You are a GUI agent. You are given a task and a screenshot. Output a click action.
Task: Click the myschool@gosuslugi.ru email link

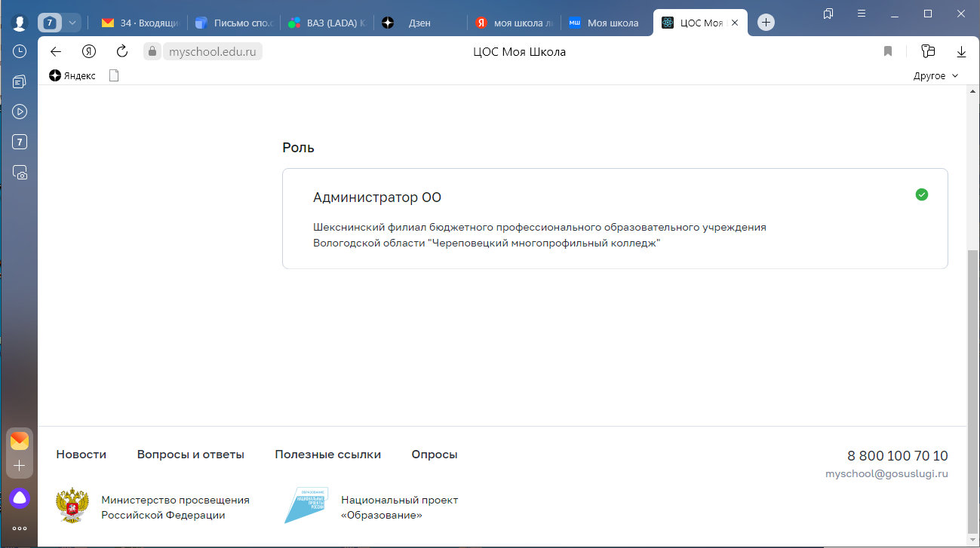point(886,473)
